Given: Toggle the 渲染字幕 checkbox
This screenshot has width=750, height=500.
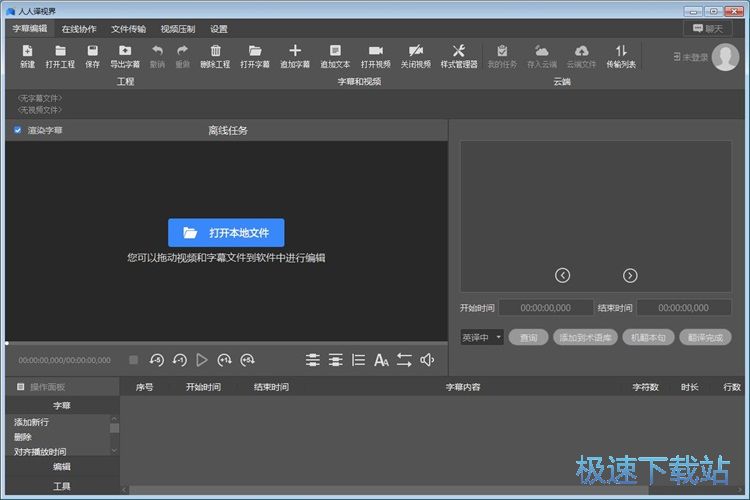Looking at the screenshot, I should point(18,130).
